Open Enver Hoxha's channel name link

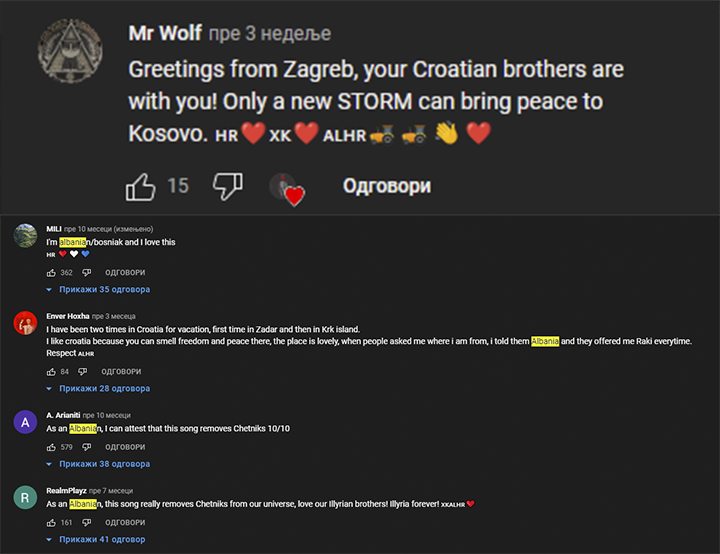click(68, 316)
